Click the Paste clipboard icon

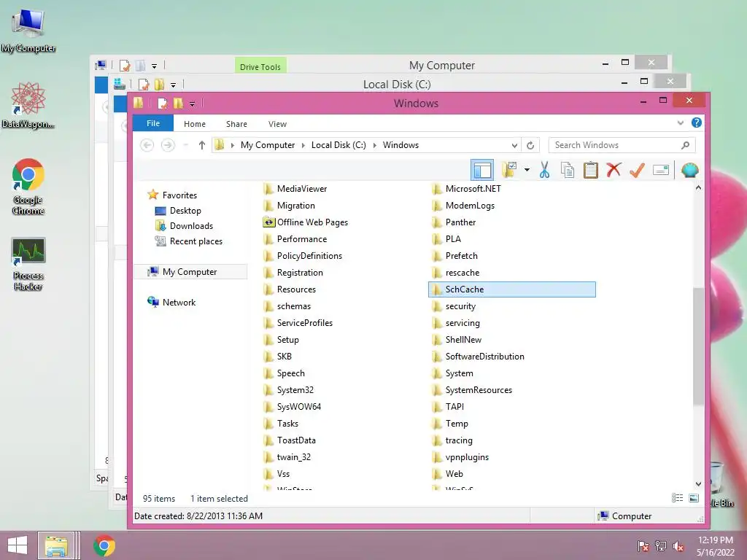tap(591, 170)
